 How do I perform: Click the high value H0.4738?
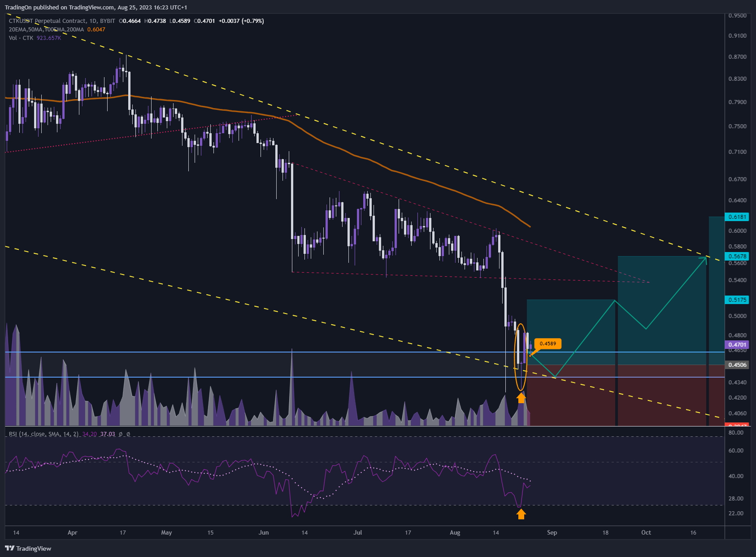(155, 21)
